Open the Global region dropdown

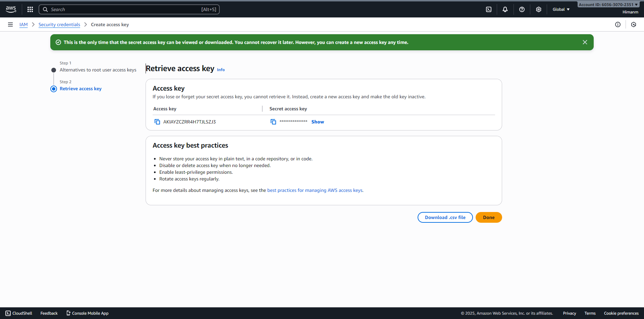coord(560,9)
